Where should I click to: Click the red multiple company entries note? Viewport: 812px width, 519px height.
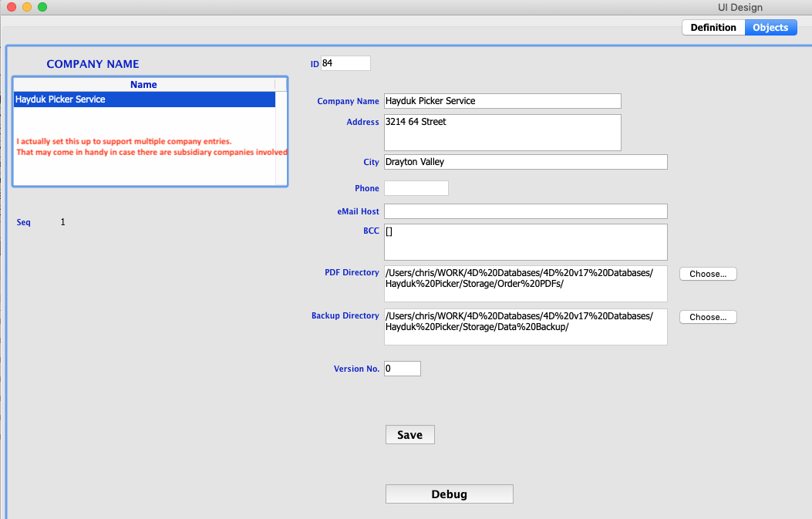pos(152,147)
